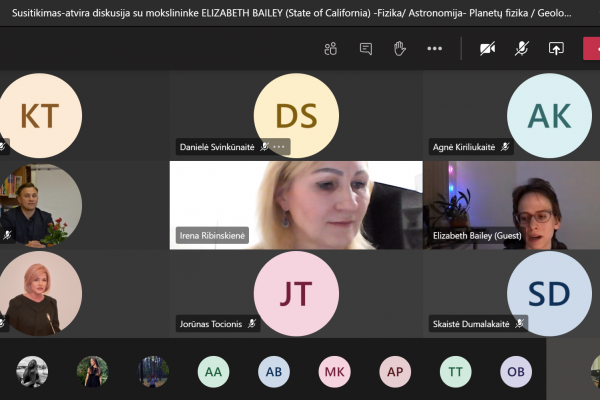600x400 pixels.
Task: Select the AK avatar tile
Action: coord(549,116)
